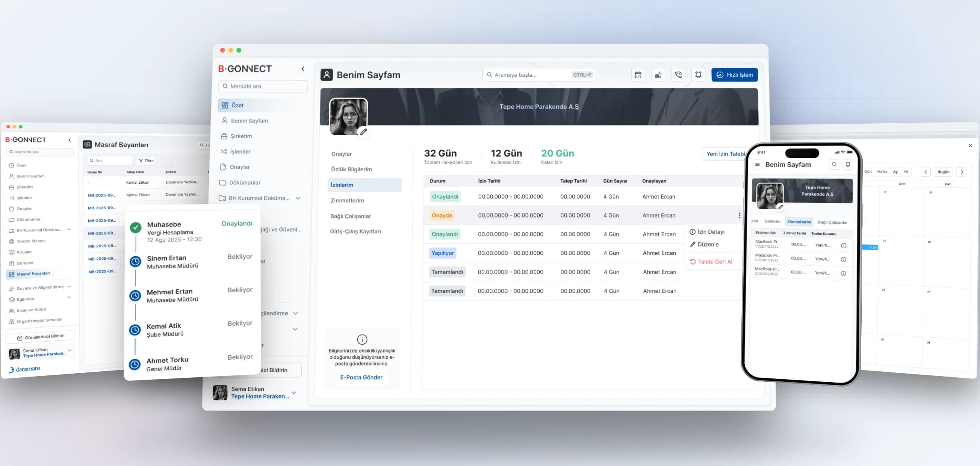Click the Aramaya başla search field
The width and height of the screenshot is (980, 466).
pos(539,75)
